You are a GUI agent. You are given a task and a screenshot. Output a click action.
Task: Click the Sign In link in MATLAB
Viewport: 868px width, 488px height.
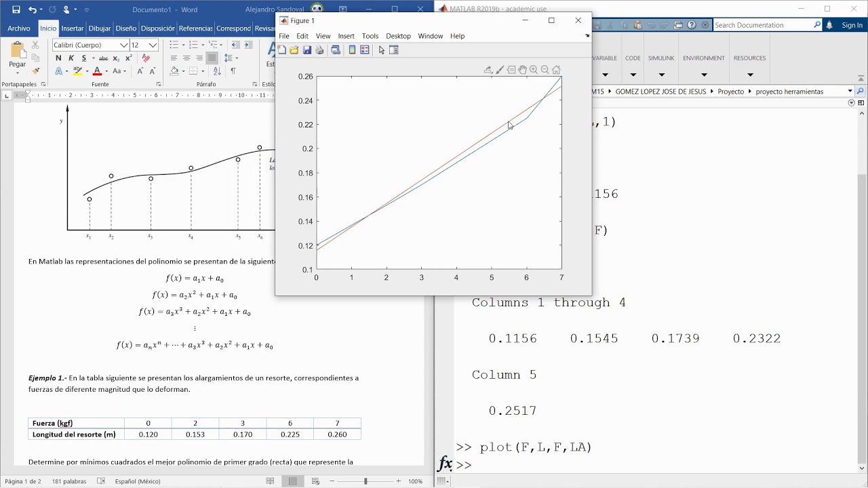852,25
